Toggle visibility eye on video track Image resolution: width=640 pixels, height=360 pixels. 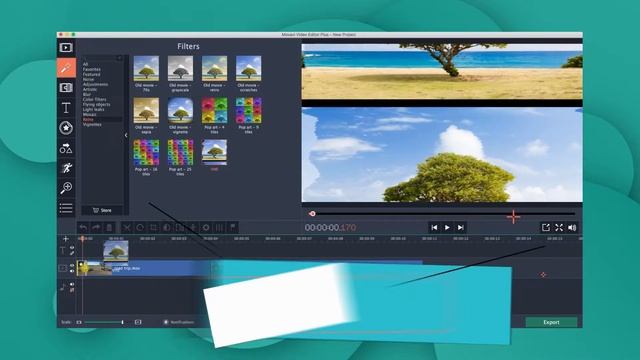tap(72, 266)
